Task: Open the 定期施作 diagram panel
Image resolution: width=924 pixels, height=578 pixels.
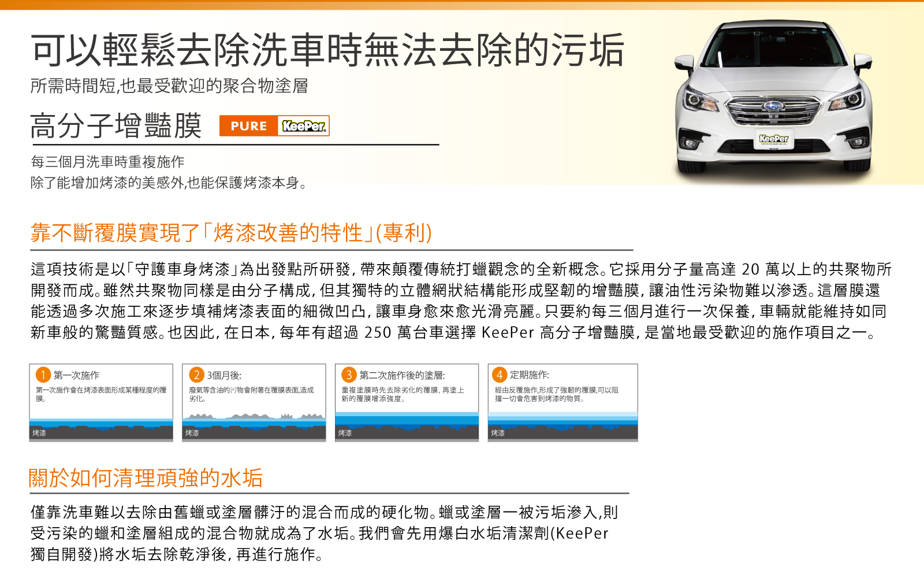Action: coord(563,403)
